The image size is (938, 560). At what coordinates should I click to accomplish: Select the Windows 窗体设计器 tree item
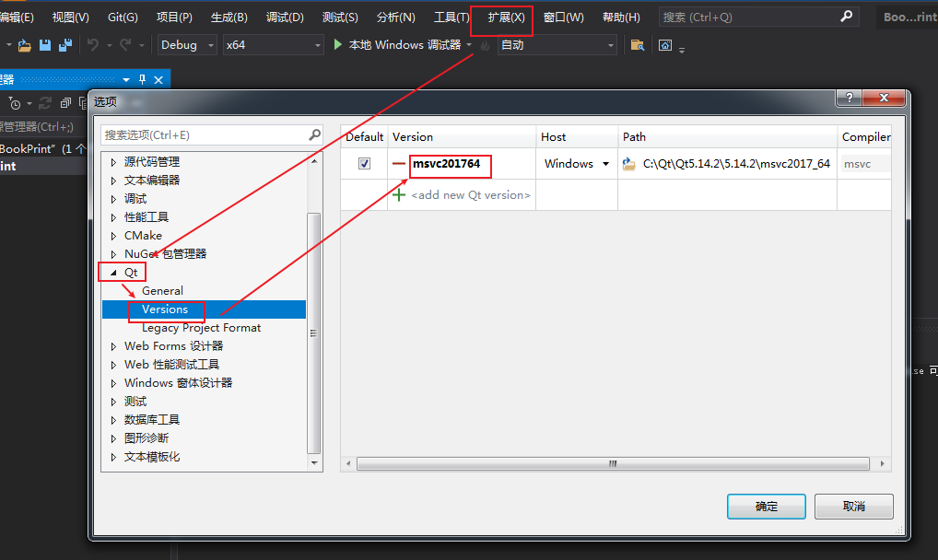178,383
